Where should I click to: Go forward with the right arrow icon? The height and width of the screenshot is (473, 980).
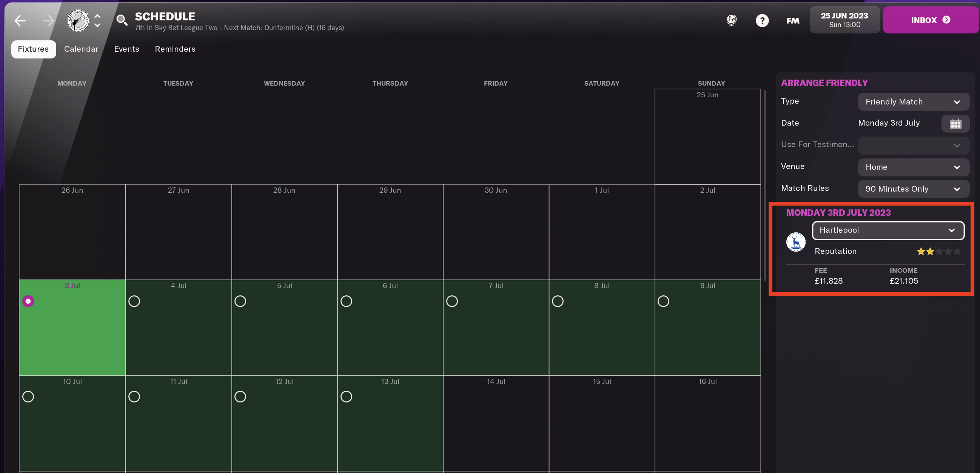[x=48, y=20]
